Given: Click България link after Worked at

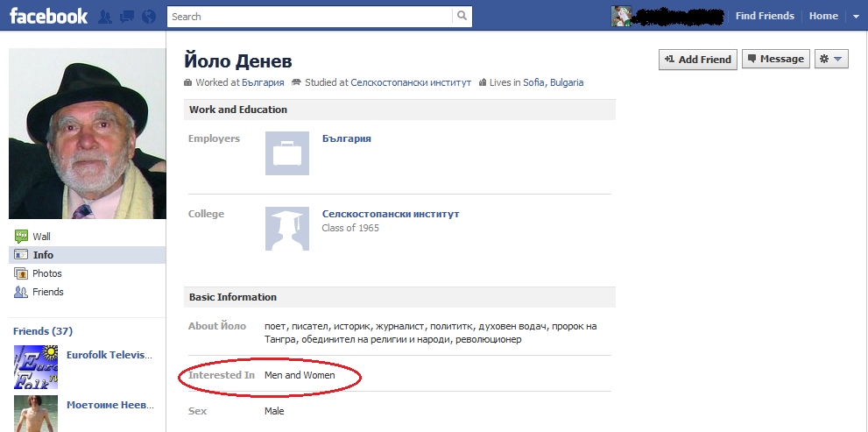Looking at the screenshot, I should tap(263, 82).
